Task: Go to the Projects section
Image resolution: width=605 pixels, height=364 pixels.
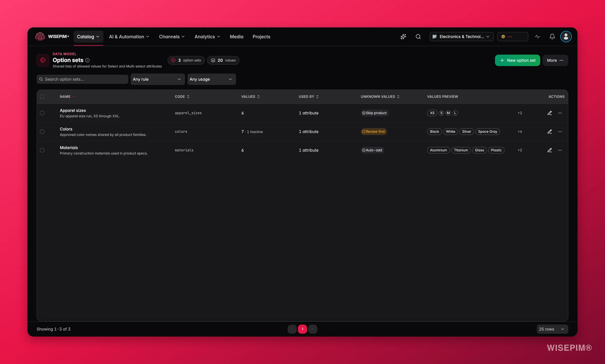Action: 261,37
